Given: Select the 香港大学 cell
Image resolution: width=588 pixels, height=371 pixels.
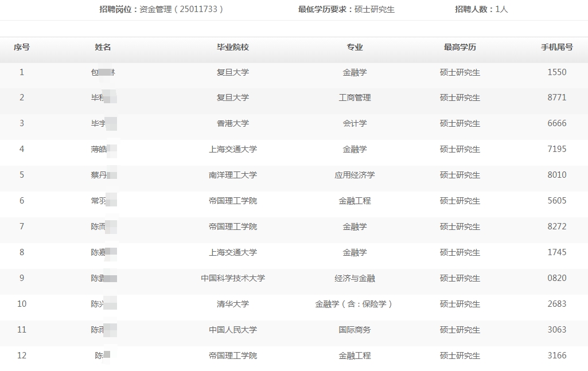Looking at the screenshot, I should [x=233, y=123].
